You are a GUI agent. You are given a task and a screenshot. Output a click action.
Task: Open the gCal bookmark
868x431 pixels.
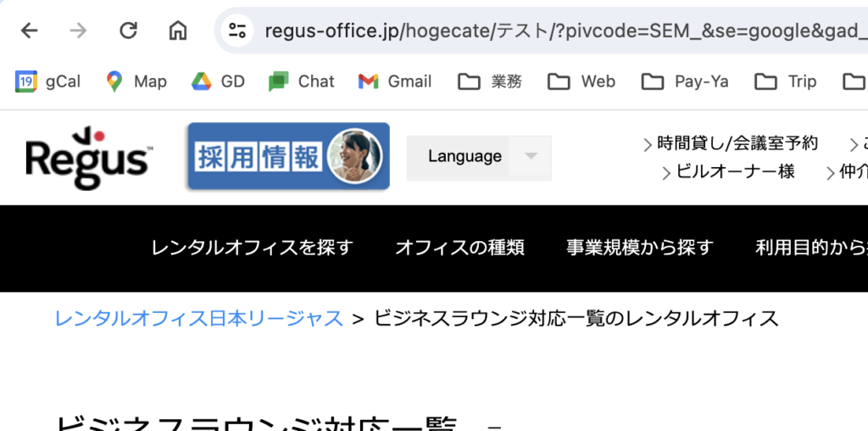(x=48, y=81)
